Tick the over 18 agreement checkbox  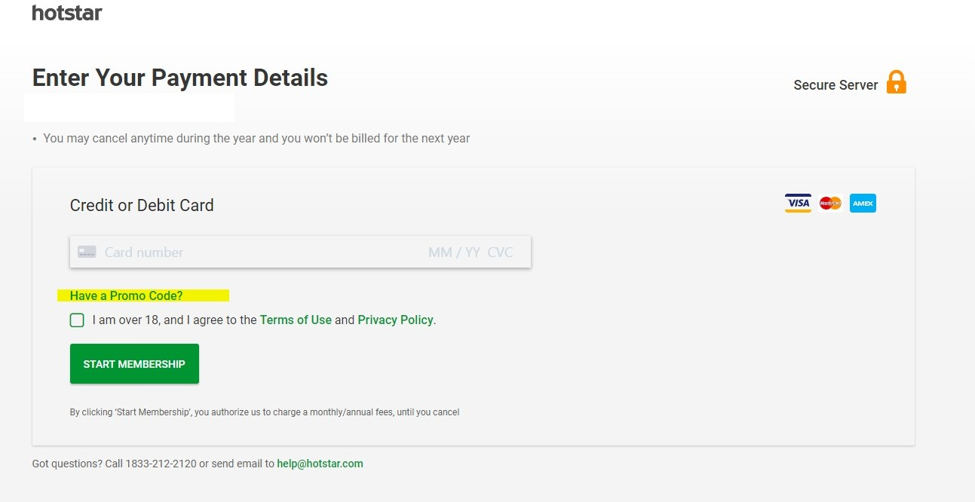[x=77, y=320]
